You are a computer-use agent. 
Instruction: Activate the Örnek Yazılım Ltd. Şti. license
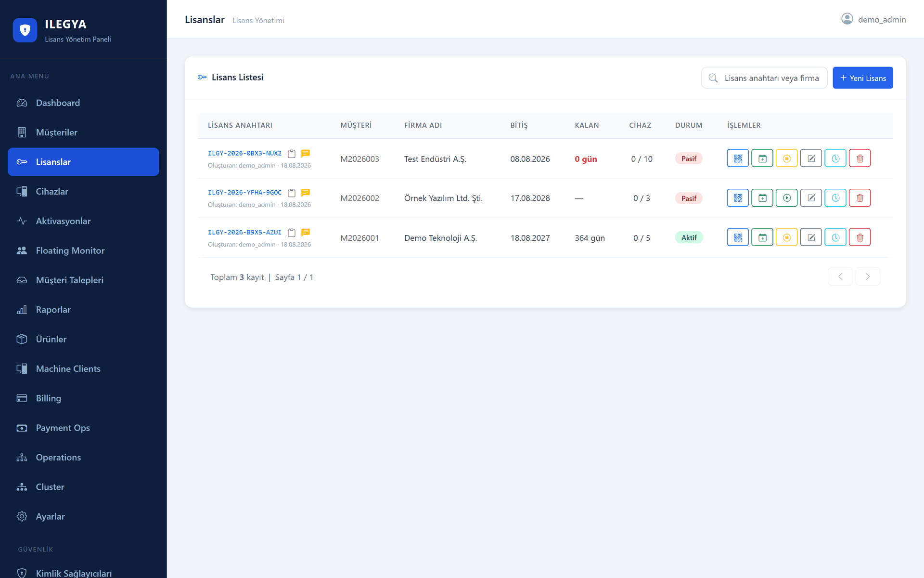click(787, 198)
